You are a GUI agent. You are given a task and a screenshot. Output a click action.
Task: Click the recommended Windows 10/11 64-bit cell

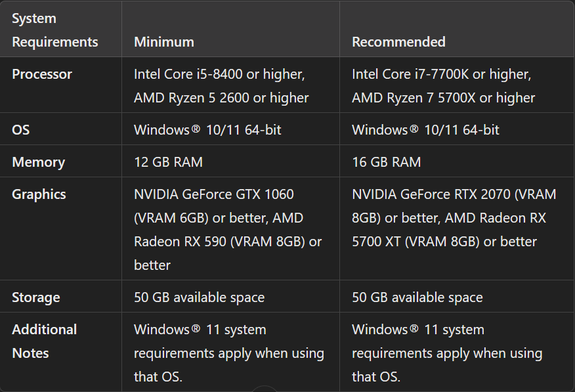pyautogui.click(x=425, y=130)
